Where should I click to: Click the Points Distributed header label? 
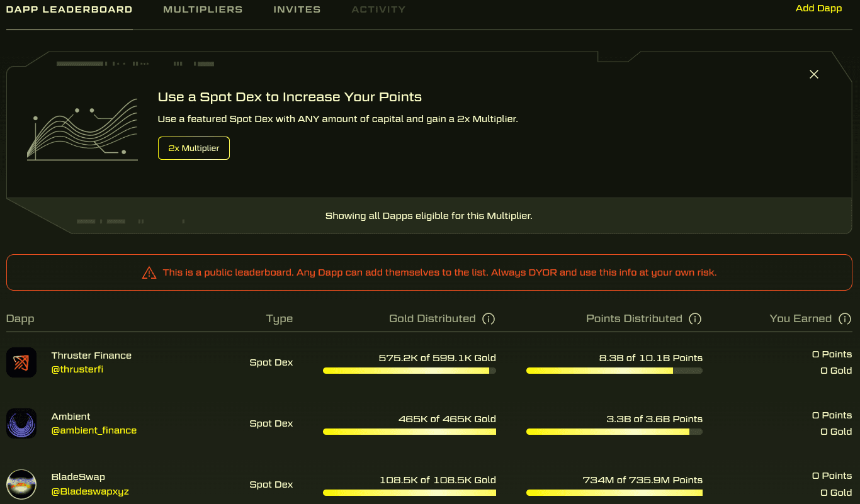coord(634,318)
